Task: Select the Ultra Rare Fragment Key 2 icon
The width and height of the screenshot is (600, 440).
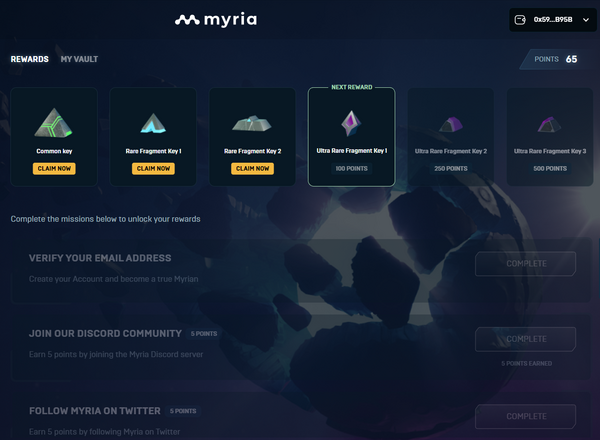Action: 451,125
